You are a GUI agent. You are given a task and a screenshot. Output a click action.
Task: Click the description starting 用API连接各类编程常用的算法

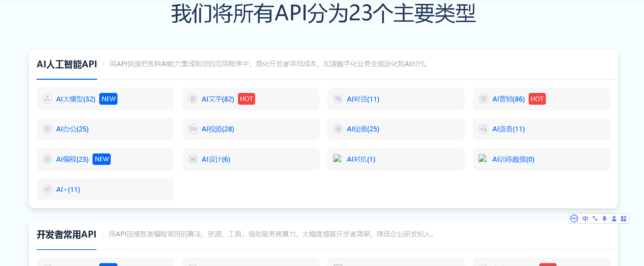point(272,234)
